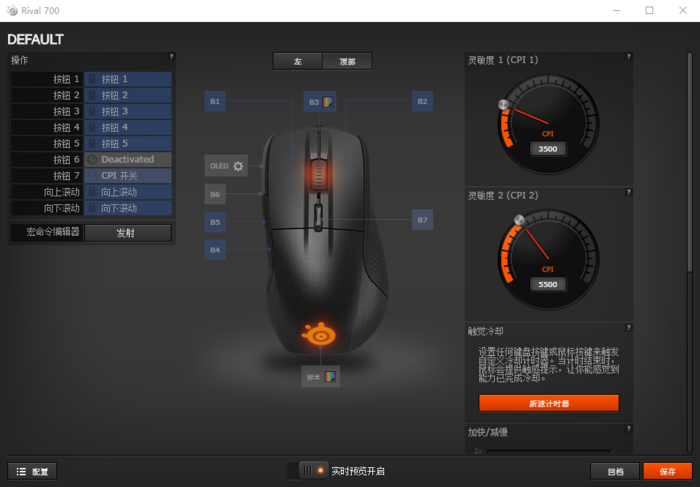The width and height of the screenshot is (700, 487).
Task: Click the glowing scroll wheel on the mouse image
Action: point(318,174)
